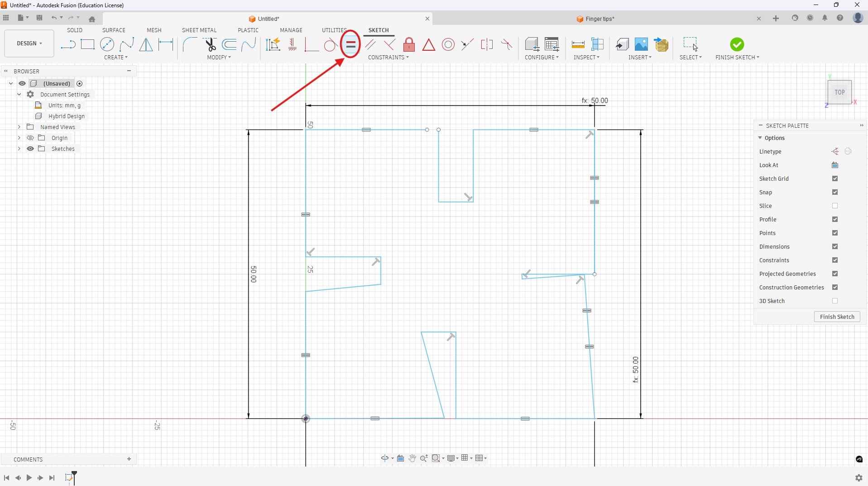The width and height of the screenshot is (868, 486).
Task: Open the Change Parameters table icon
Action: point(552,44)
